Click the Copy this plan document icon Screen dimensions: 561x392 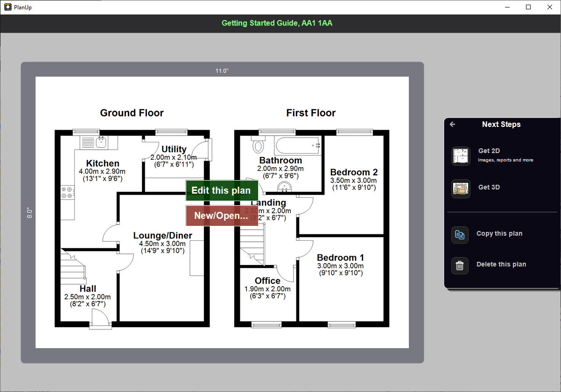click(x=460, y=235)
